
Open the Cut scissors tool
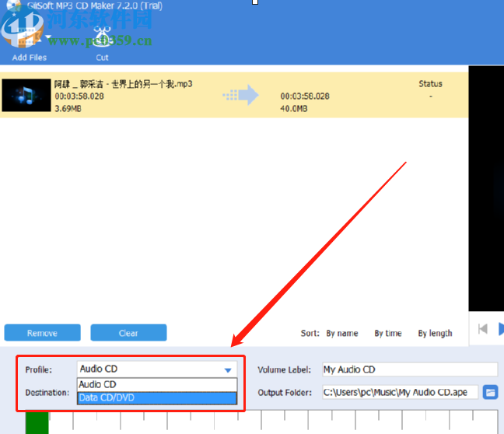102,37
